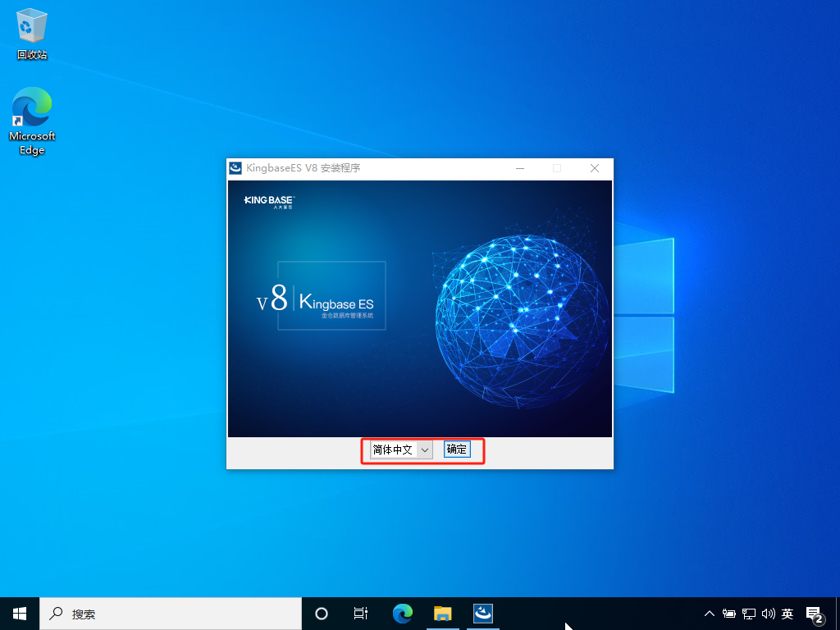This screenshot has height=630, width=840.
Task: Confirm language with the 确定 button
Action: (x=457, y=450)
